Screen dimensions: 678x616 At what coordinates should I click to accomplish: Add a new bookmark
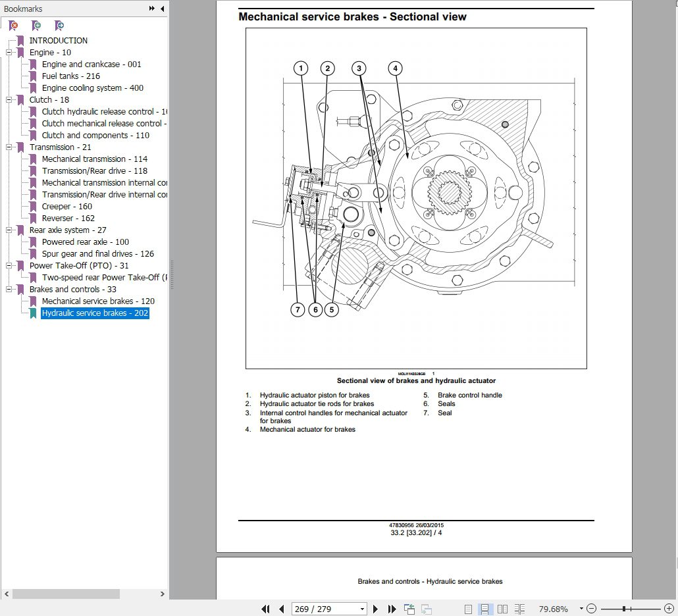point(36,25)
